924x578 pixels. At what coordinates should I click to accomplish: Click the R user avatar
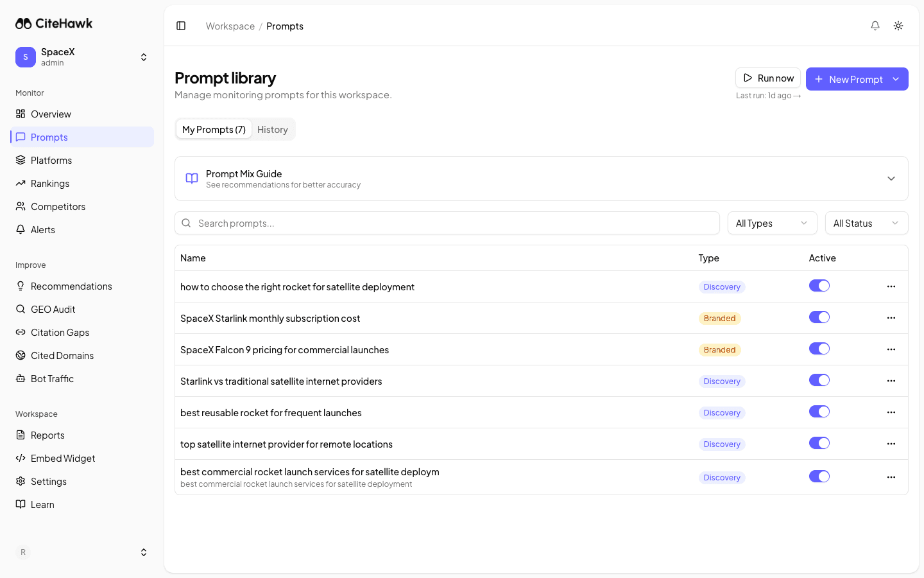click(x=23, y=552)
